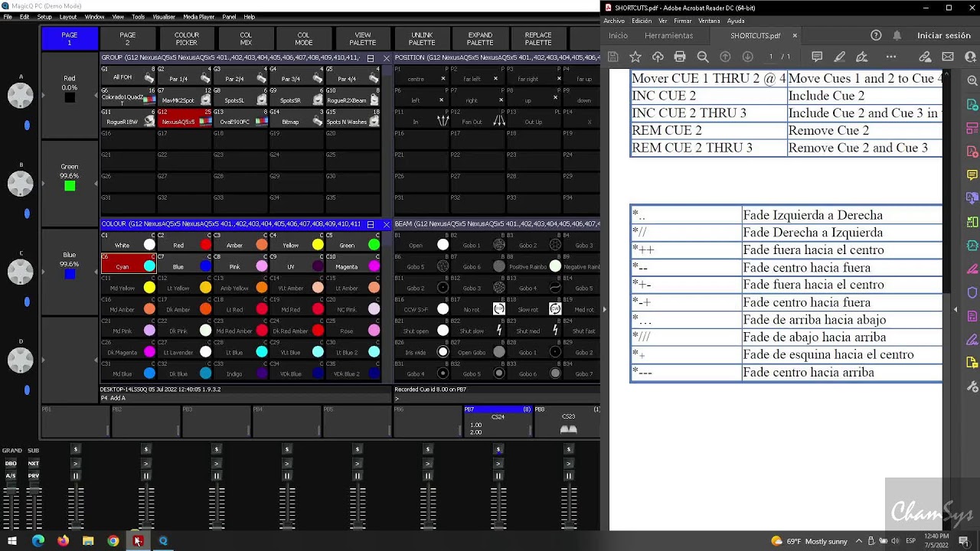Select the PB7 playback with cue CS24

tap(498, 420)
